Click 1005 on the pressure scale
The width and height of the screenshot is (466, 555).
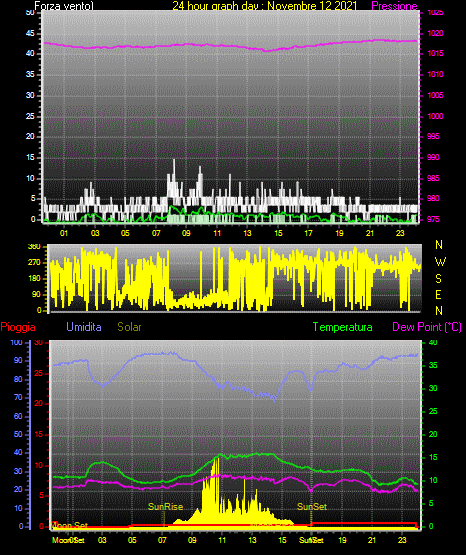click(x=435, y=95)
